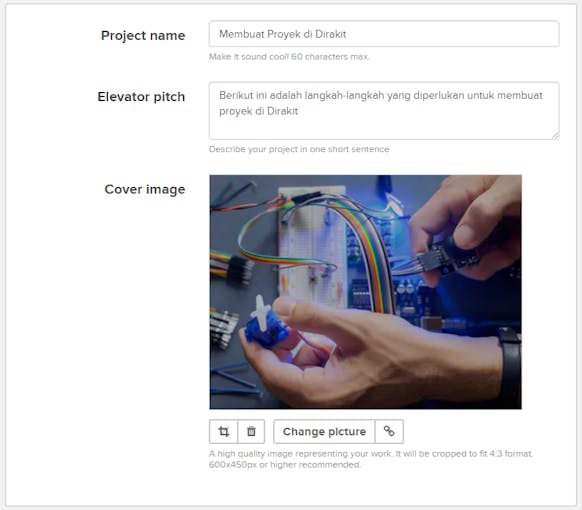Click the Cover image label
The height and width of the screenshot is (510, 582).
pos(145,189)
